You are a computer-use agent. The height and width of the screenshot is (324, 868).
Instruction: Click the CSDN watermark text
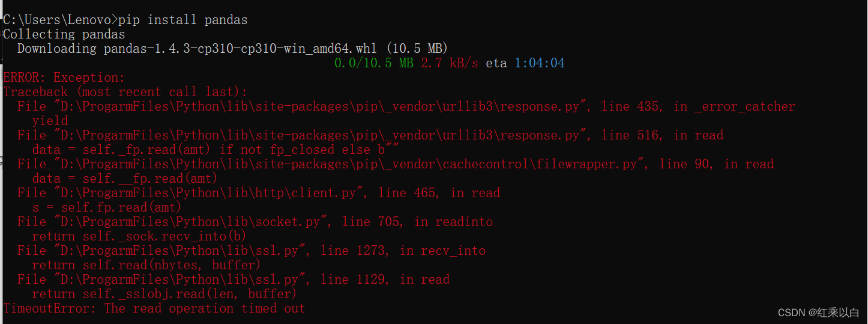pos(819,313)
